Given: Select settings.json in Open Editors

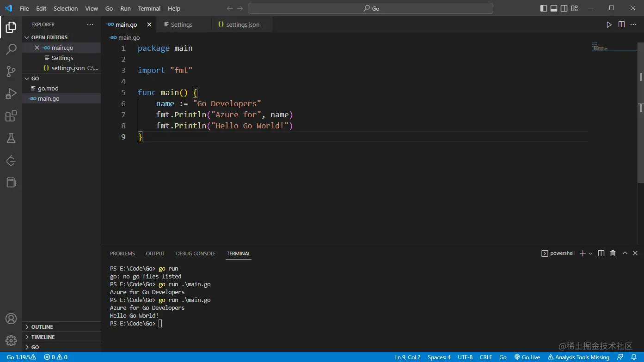Looking at the screenshot, I should 61,68.
